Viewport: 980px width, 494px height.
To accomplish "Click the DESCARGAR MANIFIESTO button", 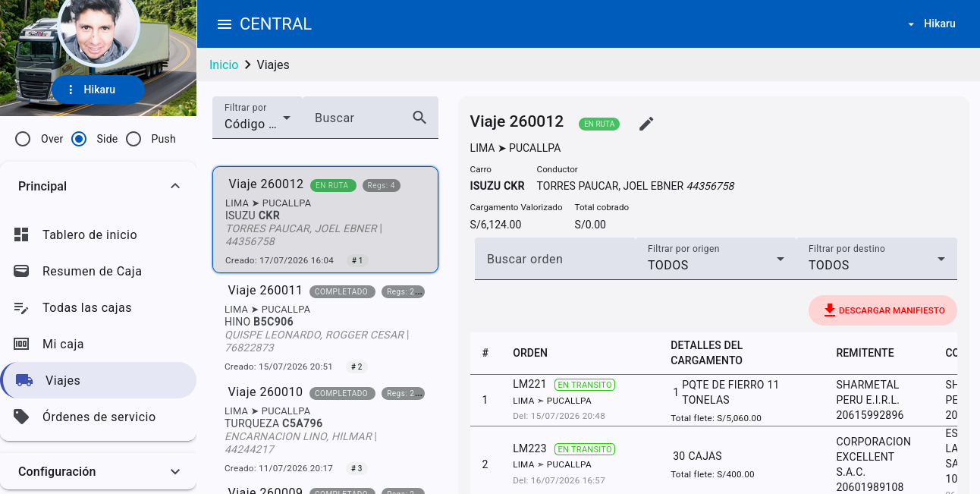I will pyautogui.click(x=883, y=310).
